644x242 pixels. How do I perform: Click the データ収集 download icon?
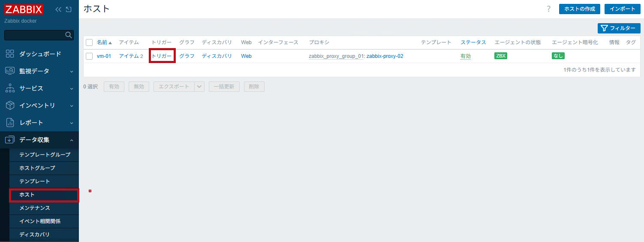(10, 139)
